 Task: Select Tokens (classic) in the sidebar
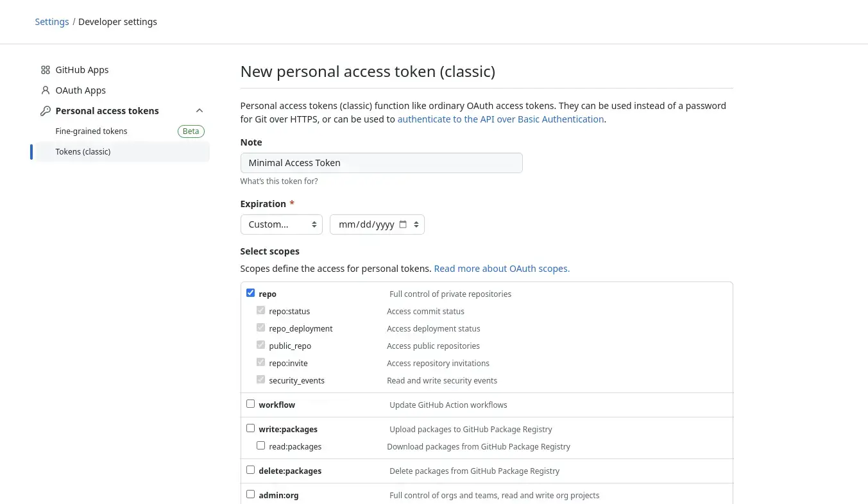pyautogui.click(x=83, y=151)
